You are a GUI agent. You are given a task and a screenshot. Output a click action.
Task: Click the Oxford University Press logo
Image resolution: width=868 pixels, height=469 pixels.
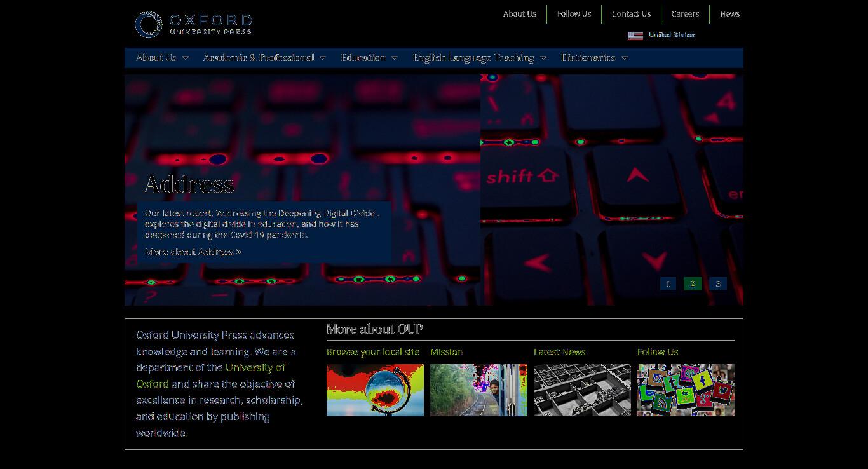pyautogui.click(x=193, y=24)
